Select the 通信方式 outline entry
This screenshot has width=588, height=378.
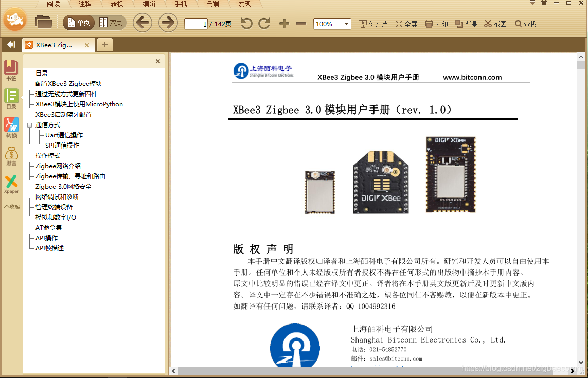pyautogui.click(x=48, y=125)
